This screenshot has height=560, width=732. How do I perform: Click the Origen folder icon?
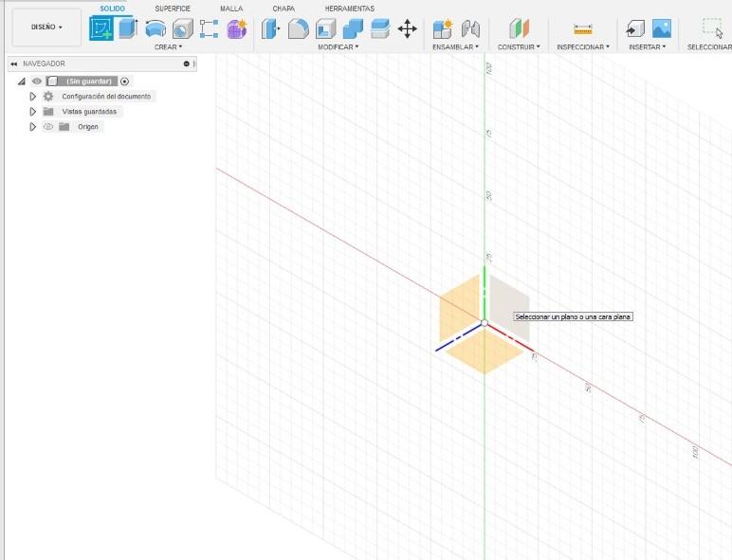(x=64, y=126)
